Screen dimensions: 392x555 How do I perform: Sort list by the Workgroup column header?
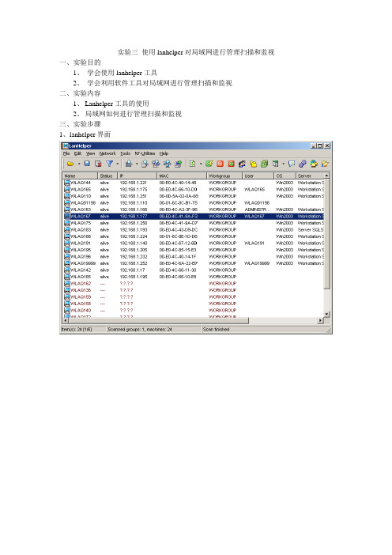click(x=224, y=176)
